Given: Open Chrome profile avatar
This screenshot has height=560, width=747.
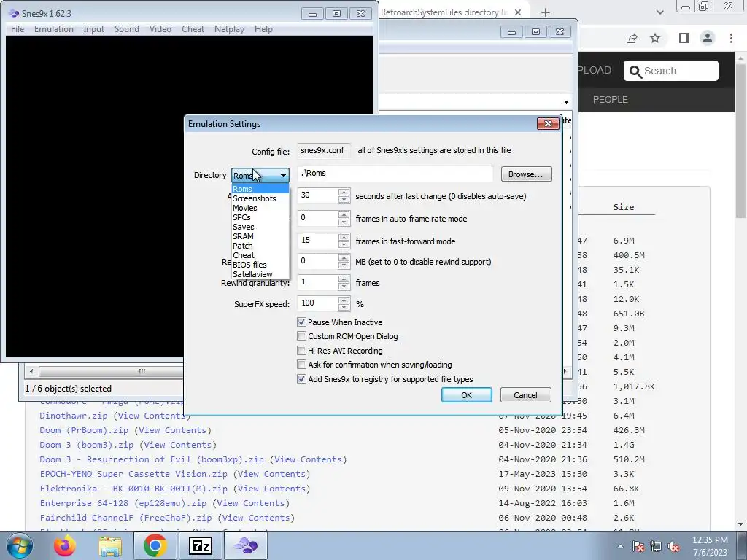Looking at the screenshot, I should [x=708, y=38].
